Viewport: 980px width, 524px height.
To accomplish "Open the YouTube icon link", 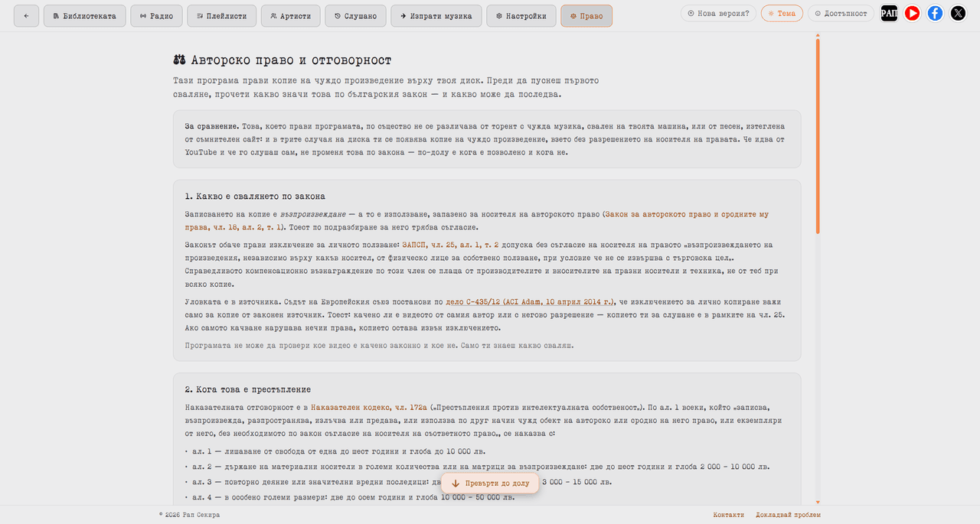I will [912, 13].
